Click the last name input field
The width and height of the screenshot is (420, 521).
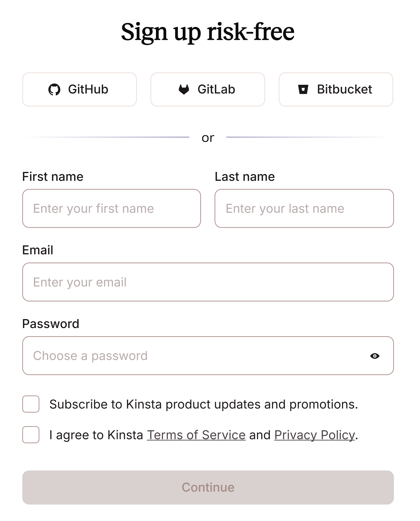[x=304, y=208]
